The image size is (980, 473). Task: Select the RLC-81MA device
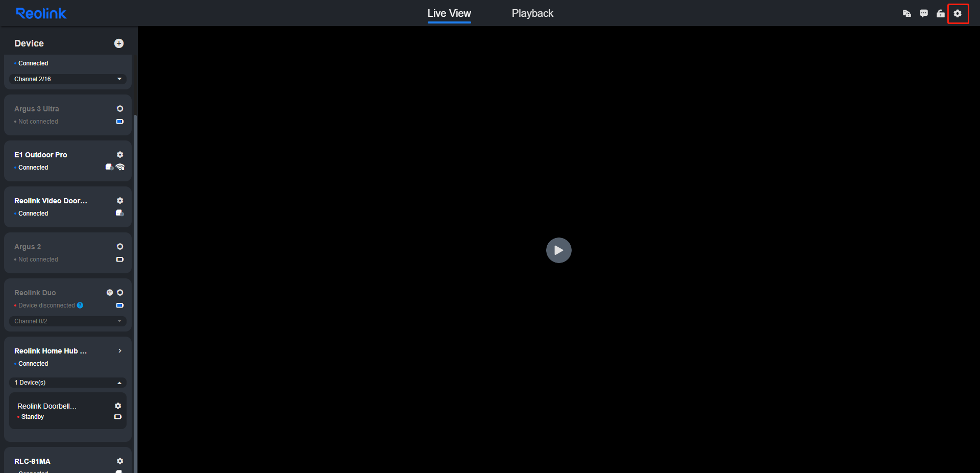[68, 460]
